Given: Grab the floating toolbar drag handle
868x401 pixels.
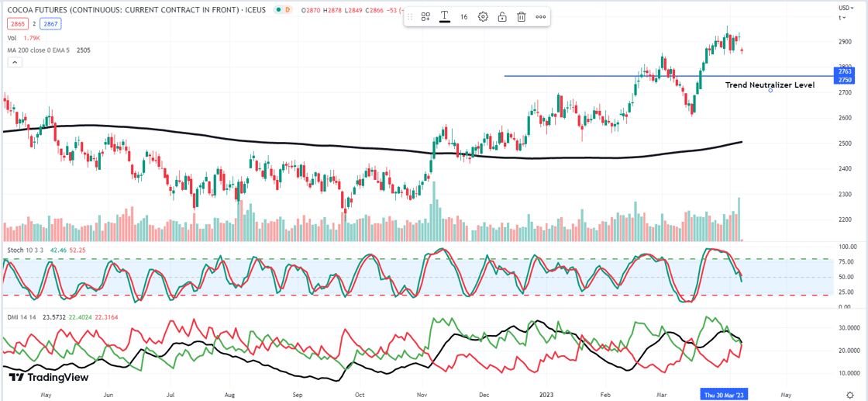Looking at the screenshot, I should coord(410,17).
